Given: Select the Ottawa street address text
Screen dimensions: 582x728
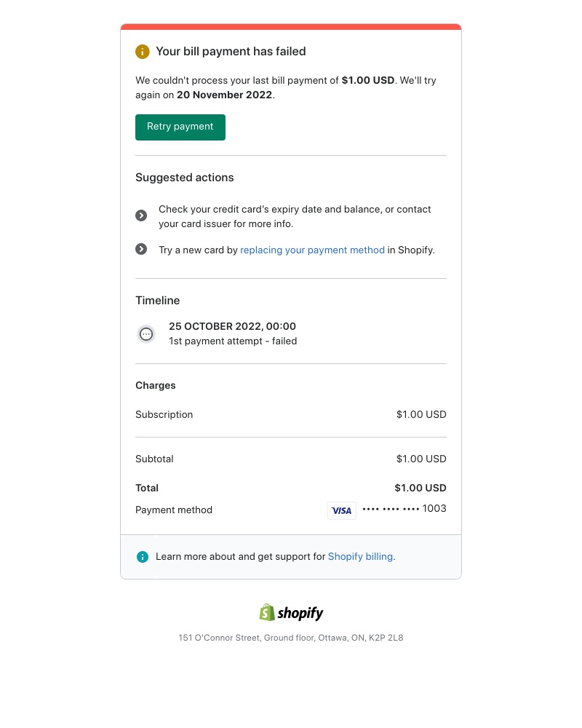Looking at the screenshot, I should click(290, 638).
